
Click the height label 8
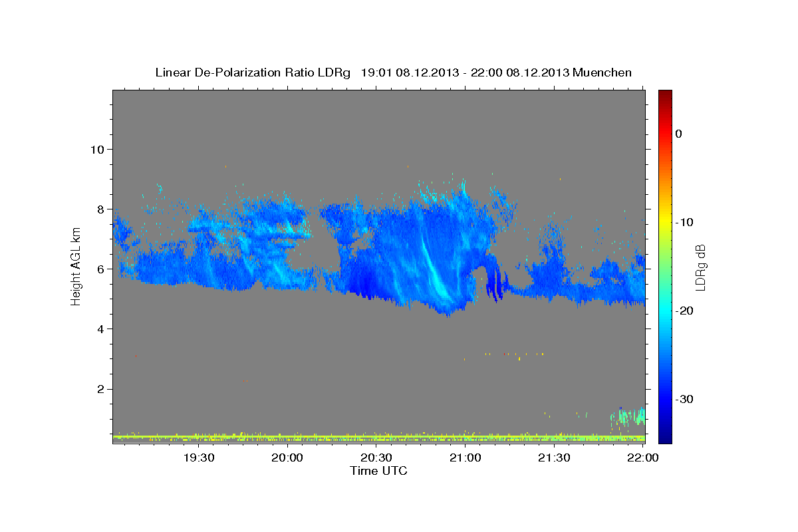click(100, 209)
